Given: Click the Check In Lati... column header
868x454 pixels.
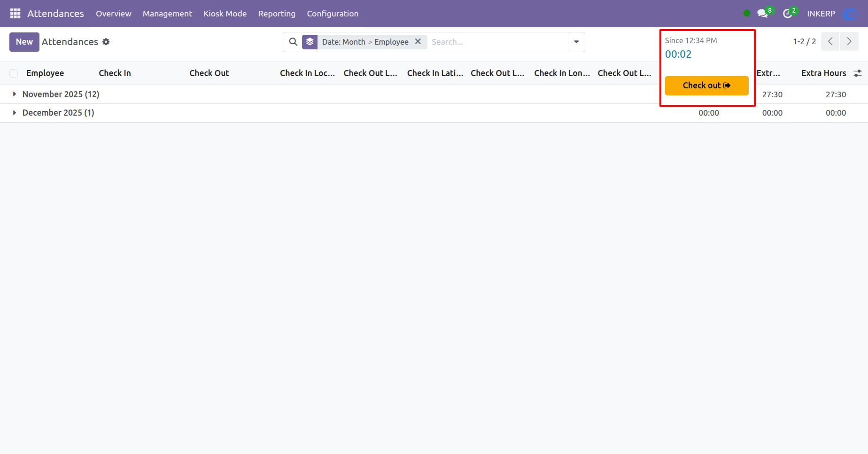Looking at the screenshot, I should click(435, 73).
